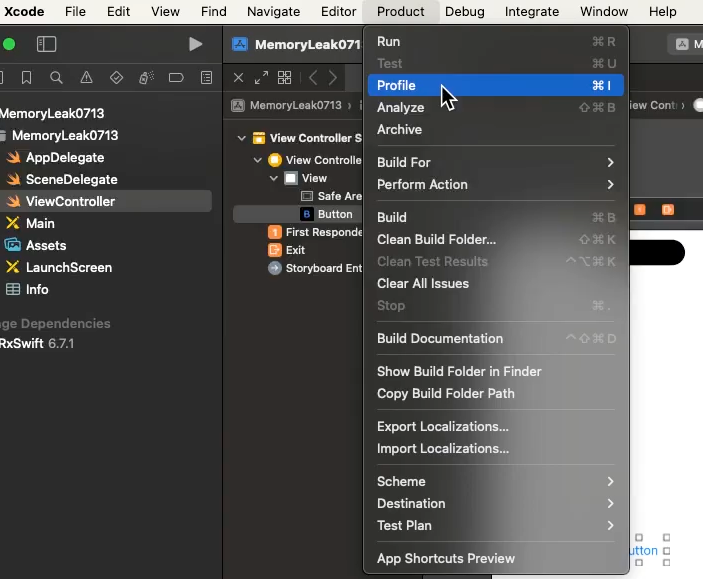Image resolution: width=703 pixels, height=579 pixels.
Task: Close the editor with the X icon
Action: (239, 78)
